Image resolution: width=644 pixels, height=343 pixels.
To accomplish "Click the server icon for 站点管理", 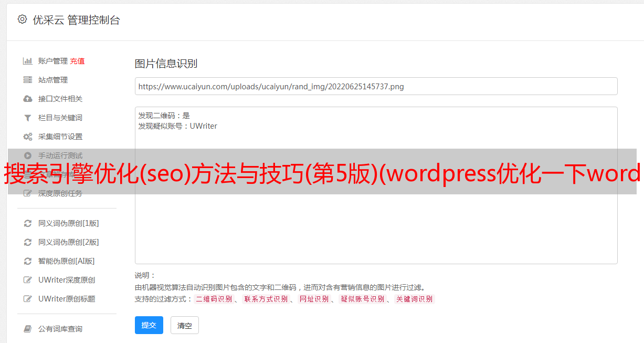I will [28, 80].
